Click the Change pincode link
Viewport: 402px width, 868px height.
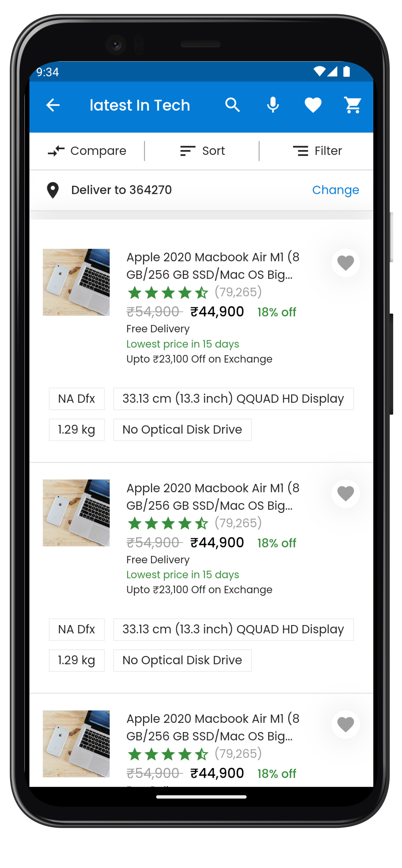(x=336, y=190)
